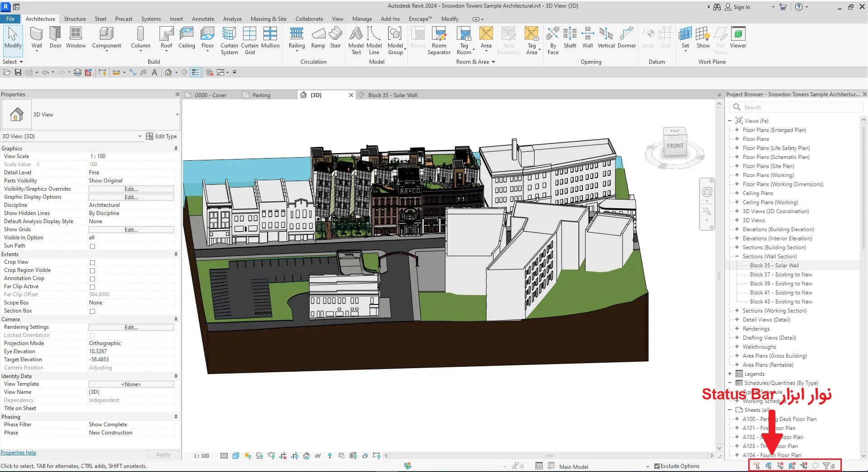Check the Section Box checkbox
Image resolution: width=868 pixels, height=472 pixels.
point(92,311)
